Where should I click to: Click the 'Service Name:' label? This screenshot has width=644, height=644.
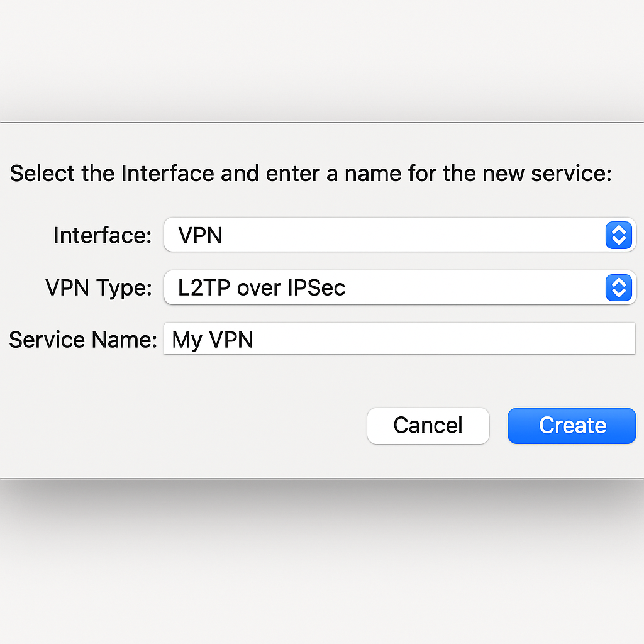82,340
